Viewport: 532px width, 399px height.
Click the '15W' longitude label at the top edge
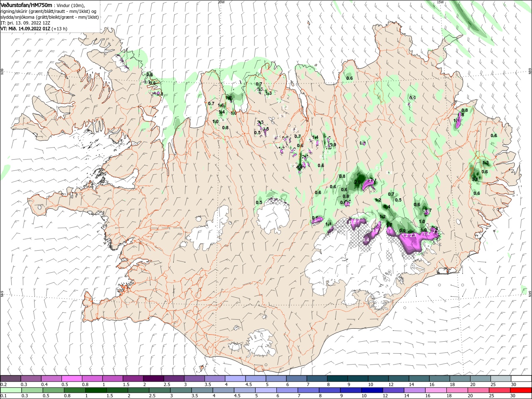pyautogui.click(x=440, y=2)
